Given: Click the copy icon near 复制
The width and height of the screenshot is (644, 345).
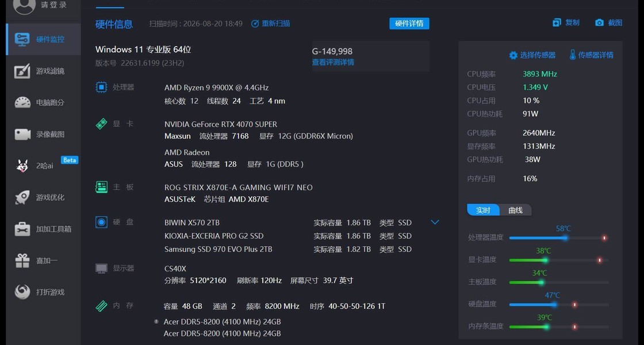Looking at the screenshot, I should coord(557,22).
